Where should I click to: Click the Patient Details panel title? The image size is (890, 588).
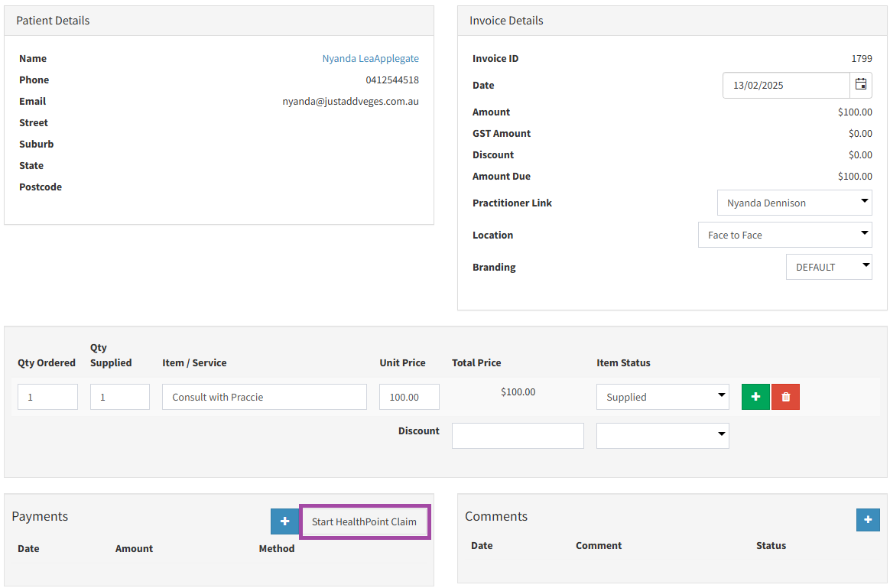click(x=53, y=21)
